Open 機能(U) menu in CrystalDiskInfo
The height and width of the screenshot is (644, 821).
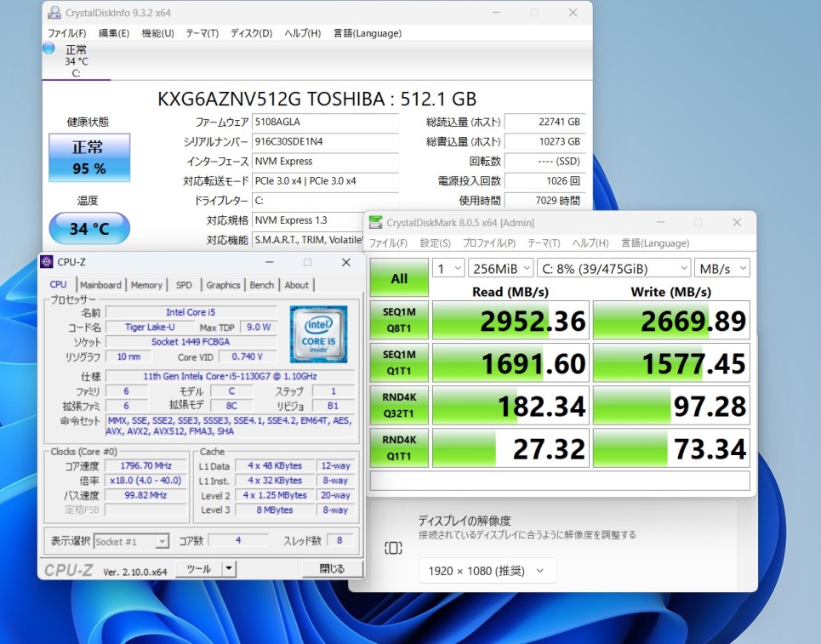[x=157, y=33]
